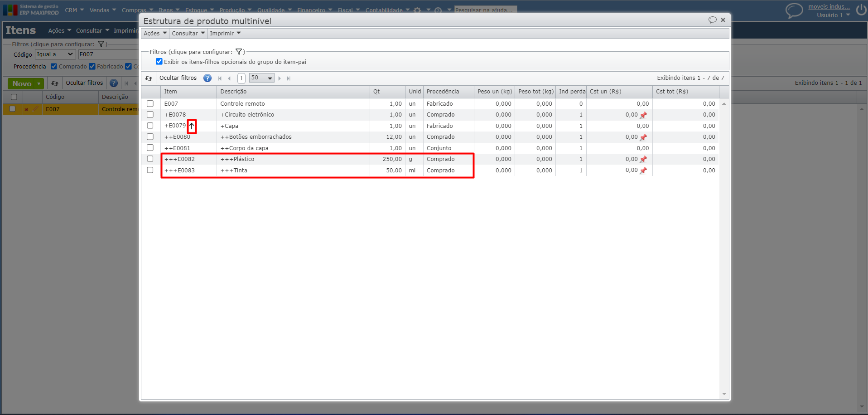Viewport: 868px width, 415px height.
Task: Select the checkbox for the ++E0081 row
Action: coord(150,148)
